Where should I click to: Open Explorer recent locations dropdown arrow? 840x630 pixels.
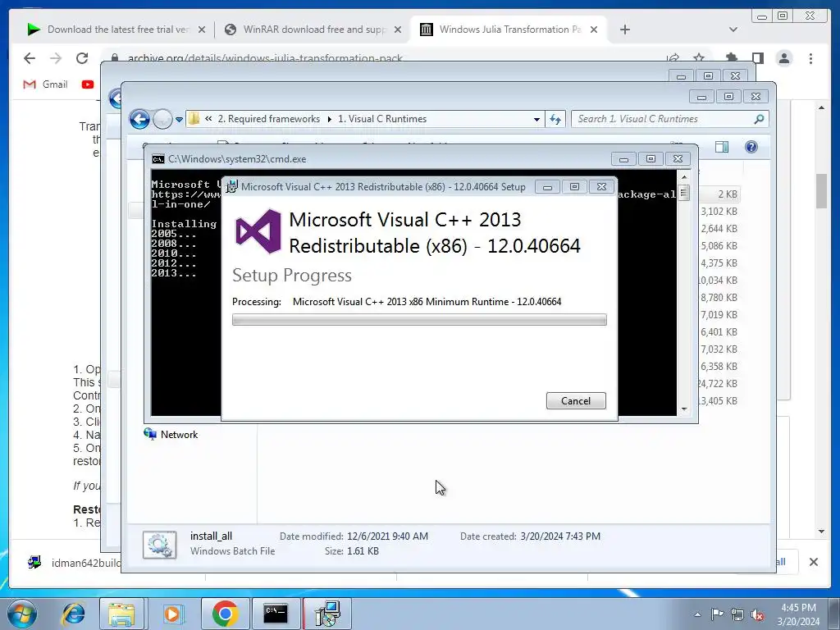179,120
